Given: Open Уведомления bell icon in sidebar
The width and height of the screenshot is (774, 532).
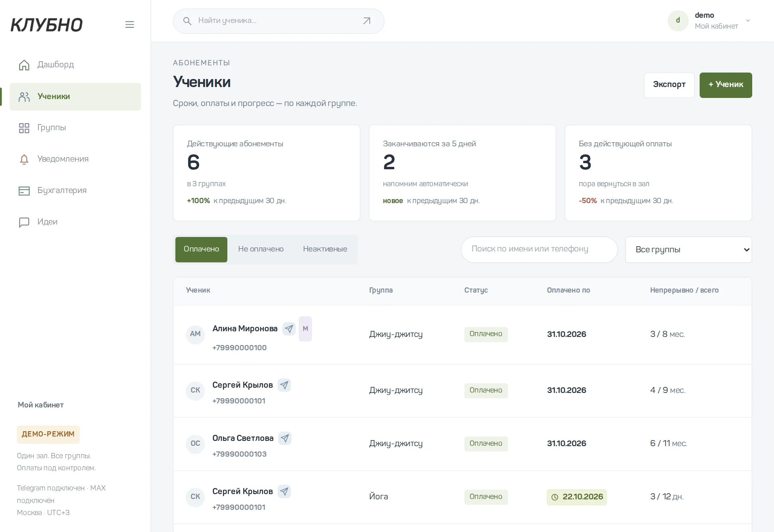Looking at the screenshot, I should click(x=24, y=160).
